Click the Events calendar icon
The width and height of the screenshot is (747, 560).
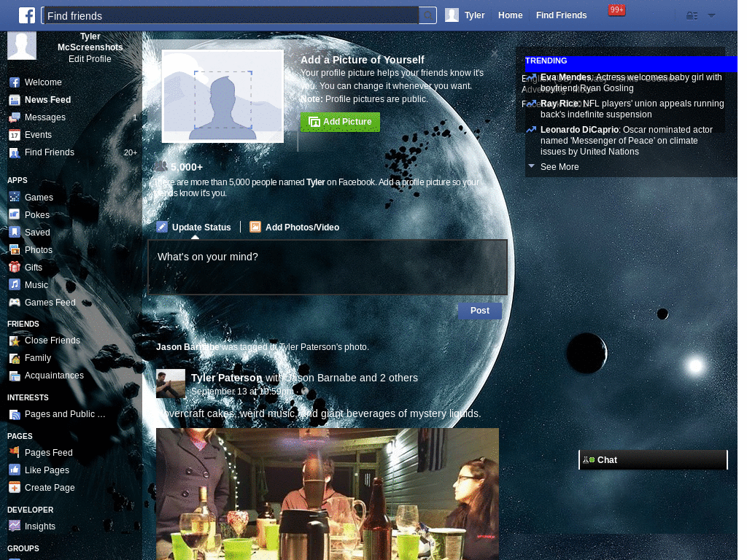coord(15,135)
